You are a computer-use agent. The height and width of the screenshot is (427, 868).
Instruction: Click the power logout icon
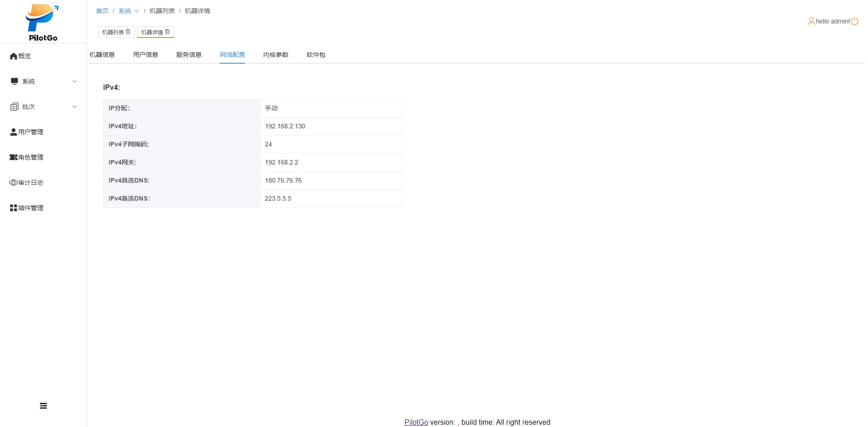(x=854, y=21)
